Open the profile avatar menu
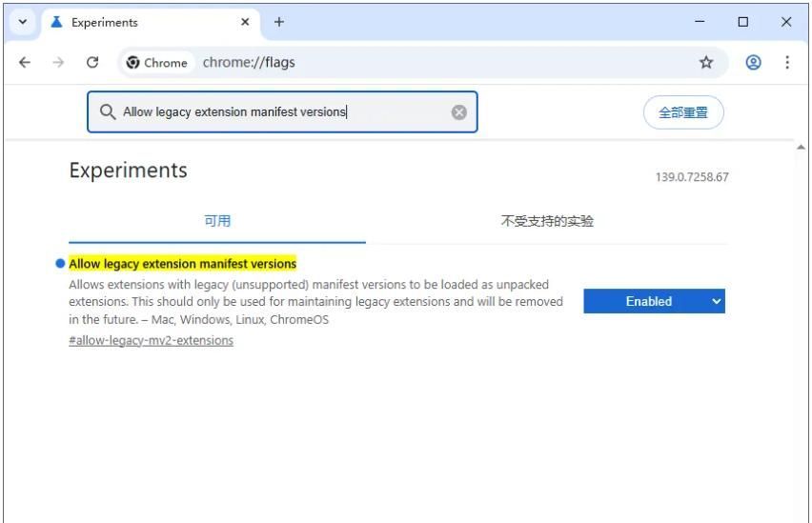This screenshot has height=523, width=812. coord(754,63)
